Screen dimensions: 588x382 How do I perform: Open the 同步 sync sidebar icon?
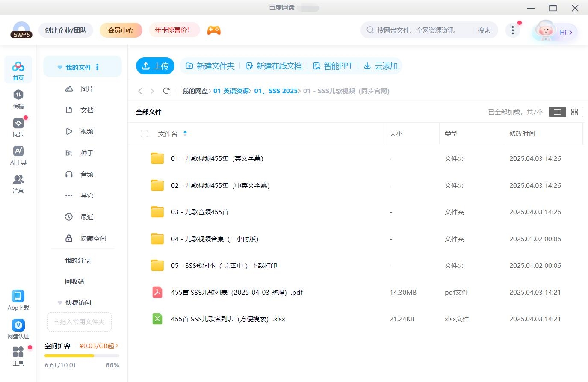(18, 127)
